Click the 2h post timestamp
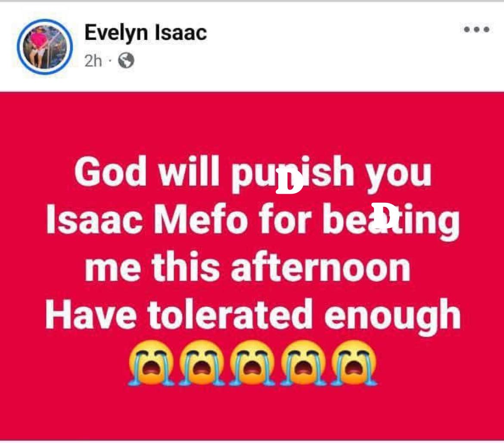Screen dimensions: 504x443 [93, 62]
